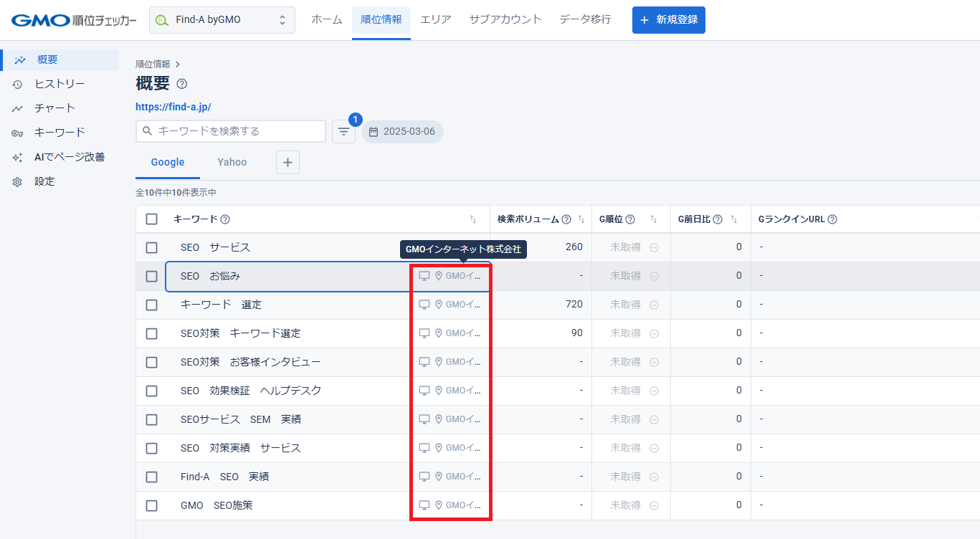Image resolution: width=980 pixels, height=539 pixels.
Task: Select the Find-A SEO 実績 keyword text
Action: pyautogui.click(x=225, y=477)
